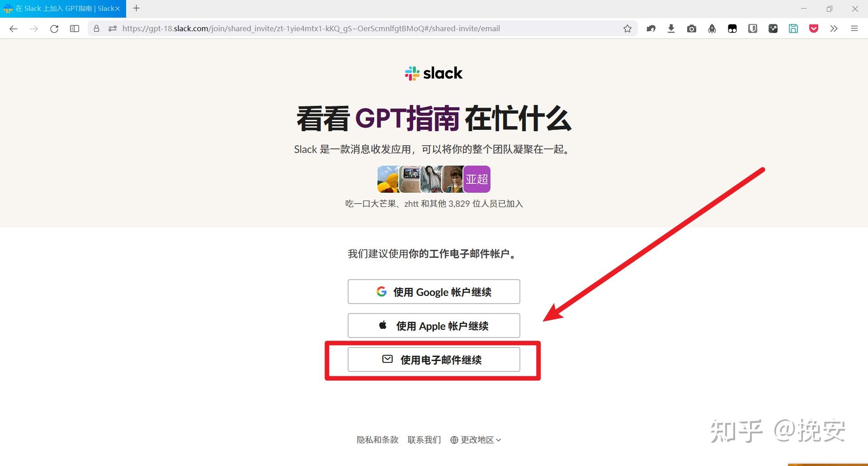
Task: Continue with Apple account button
Action: [x=434, y=326]
